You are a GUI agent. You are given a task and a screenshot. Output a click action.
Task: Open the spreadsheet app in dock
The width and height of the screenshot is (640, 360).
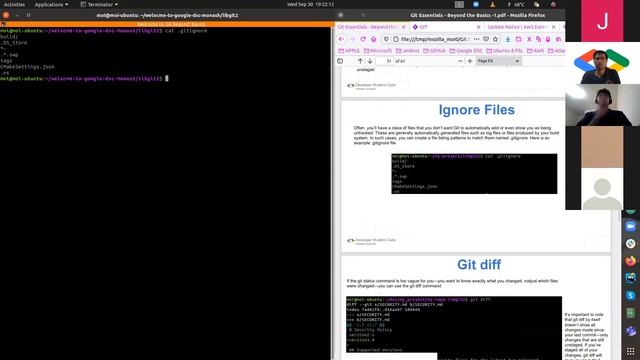pyautogui.click(x=631, y=313)
